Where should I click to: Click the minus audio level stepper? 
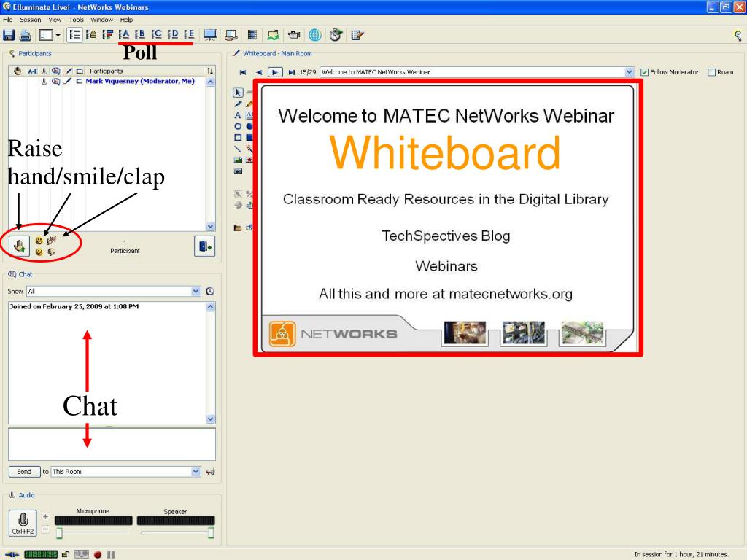coord(45,529)
